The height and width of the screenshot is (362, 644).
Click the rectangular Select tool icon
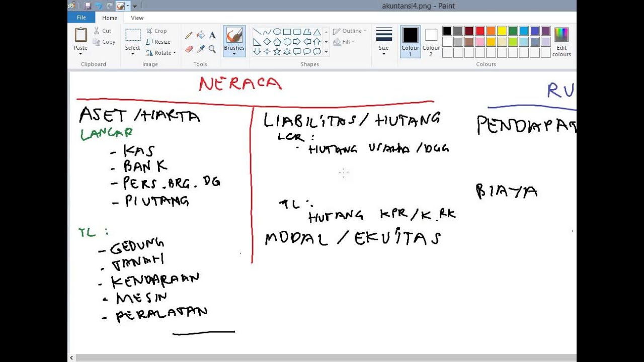133,35
